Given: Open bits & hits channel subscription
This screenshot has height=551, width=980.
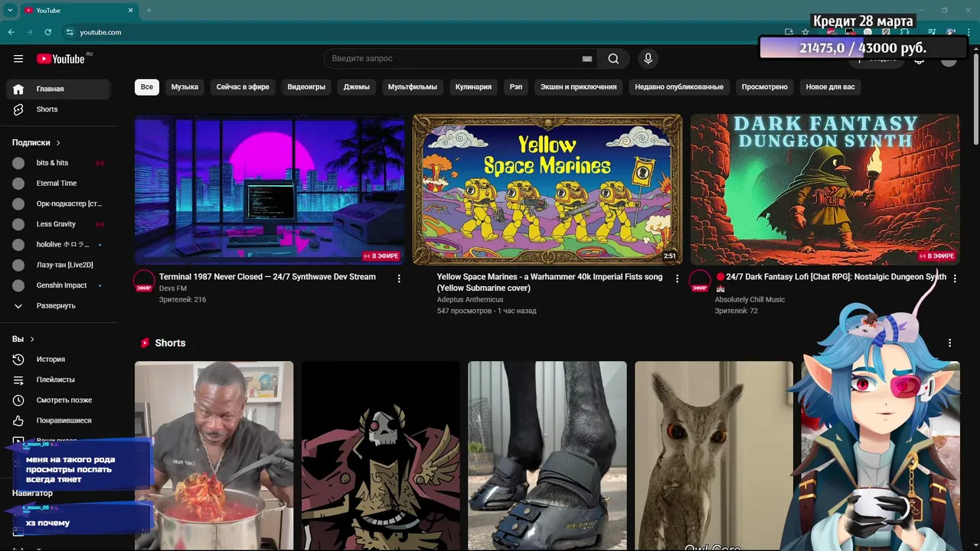Looking at the screenshot, I should [58, 163].
